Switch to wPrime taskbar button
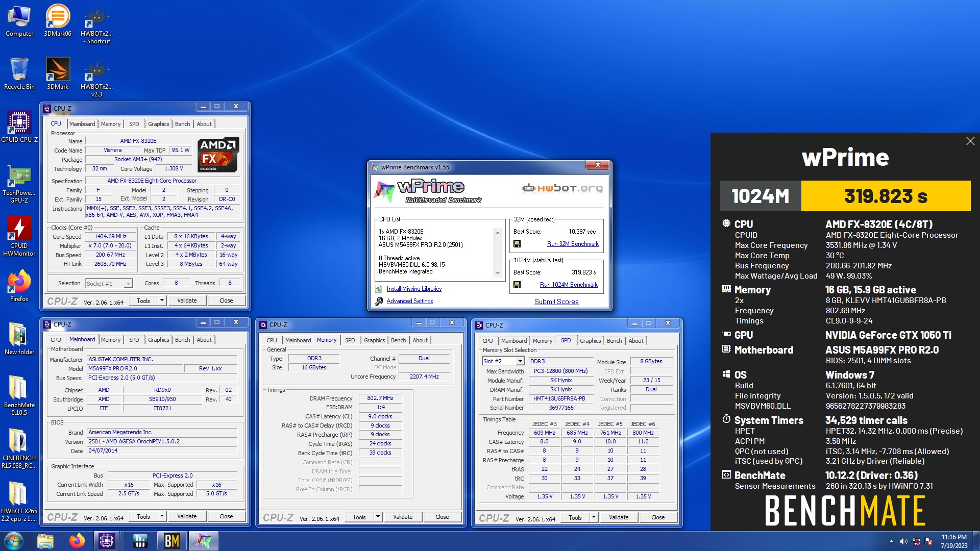This screenshot has height=551, width=980. 203,541
